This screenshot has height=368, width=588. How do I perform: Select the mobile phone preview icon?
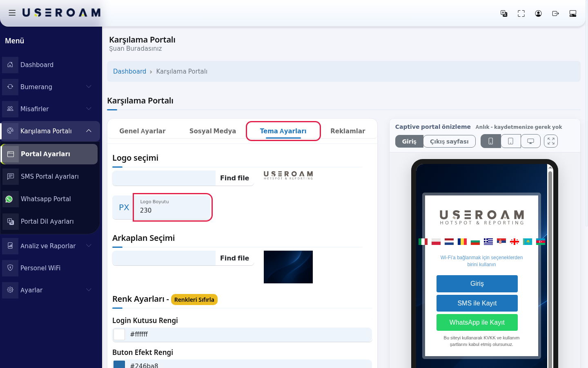click(491, 141)
